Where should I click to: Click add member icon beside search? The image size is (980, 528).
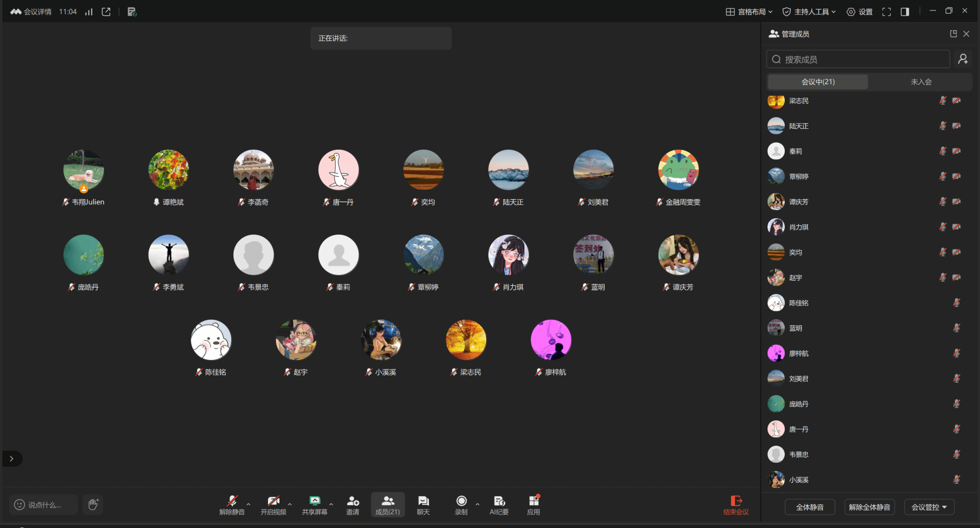(963, 59)
